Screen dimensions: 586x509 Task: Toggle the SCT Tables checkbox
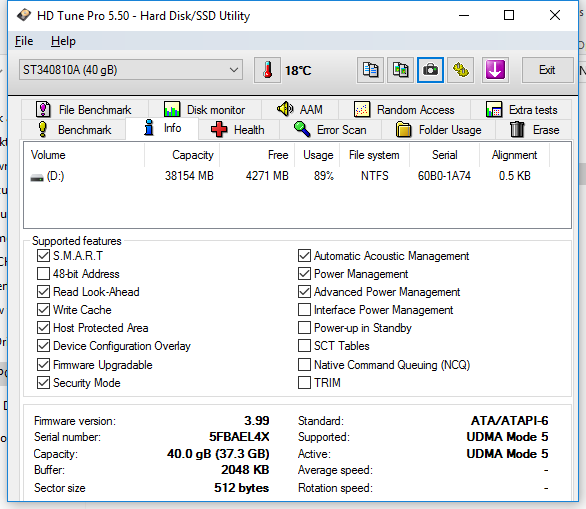point(304,345)
